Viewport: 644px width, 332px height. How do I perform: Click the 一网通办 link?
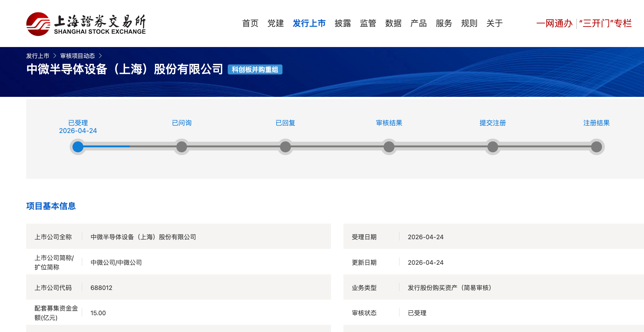pyautogui.click(x=554, y=23)
